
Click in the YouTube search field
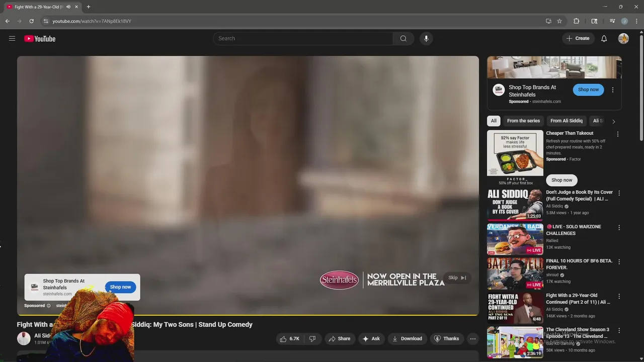303,38
